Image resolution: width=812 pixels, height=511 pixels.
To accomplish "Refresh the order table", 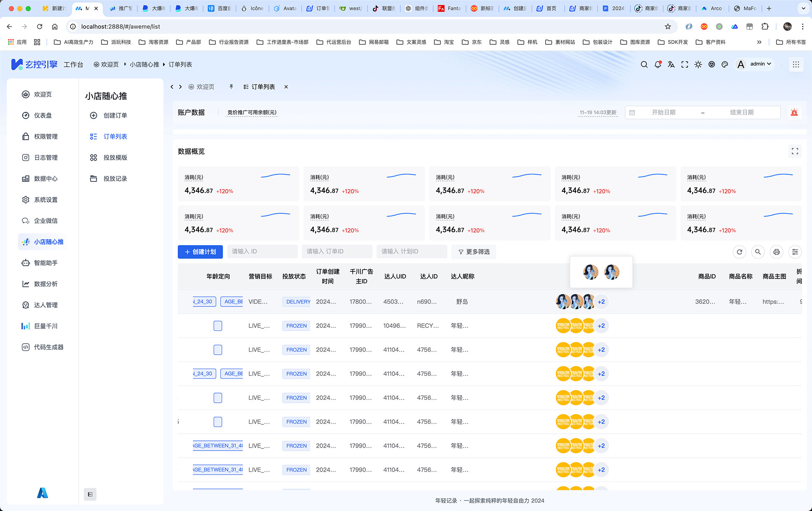I will (739, 251).
